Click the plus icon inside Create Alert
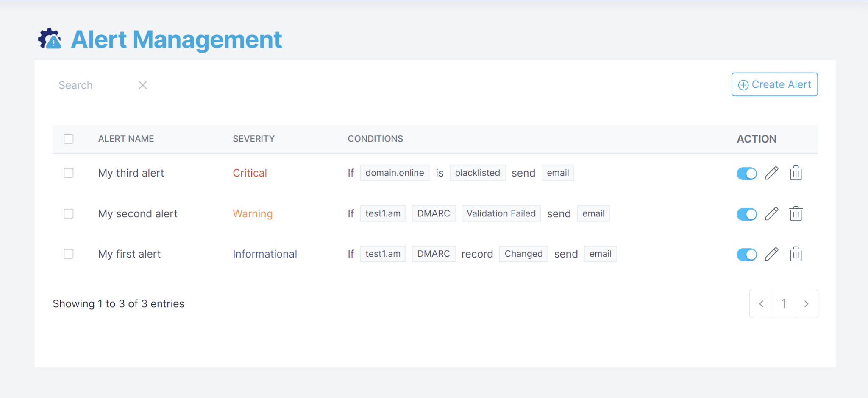Viewport: 868px width, 398px height. [743, 84]
